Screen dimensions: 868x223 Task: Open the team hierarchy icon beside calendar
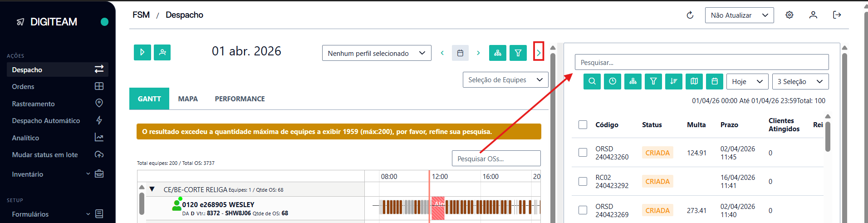click(497, 53)
